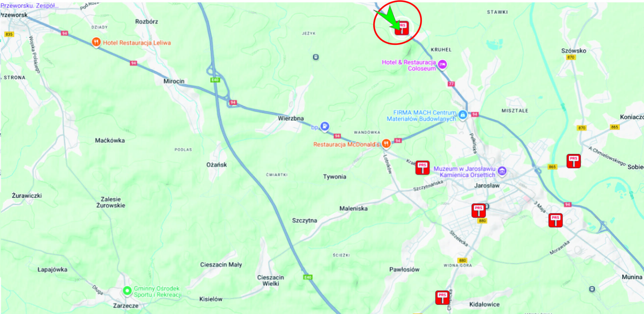The height and width of the screenshot is (314, 644).
Task: Select the Jarosław city label
Action: point(487,185)
